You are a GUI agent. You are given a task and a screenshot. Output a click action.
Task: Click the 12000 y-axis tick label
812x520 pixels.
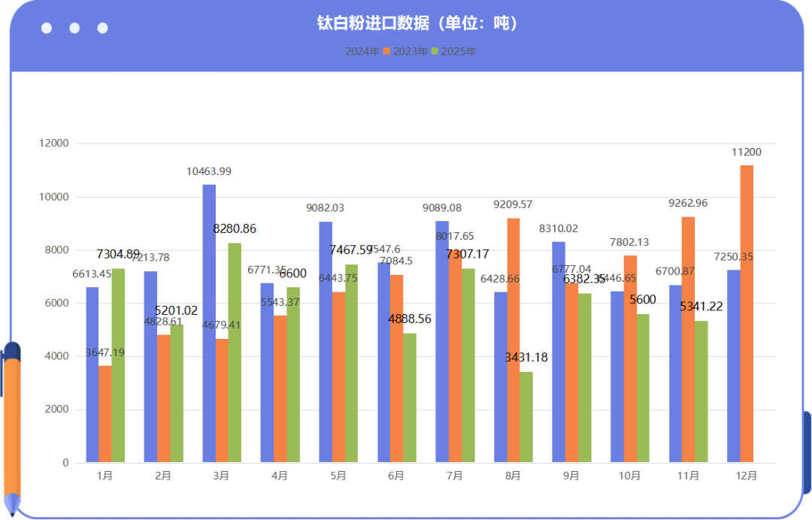[x=55, y=144]
